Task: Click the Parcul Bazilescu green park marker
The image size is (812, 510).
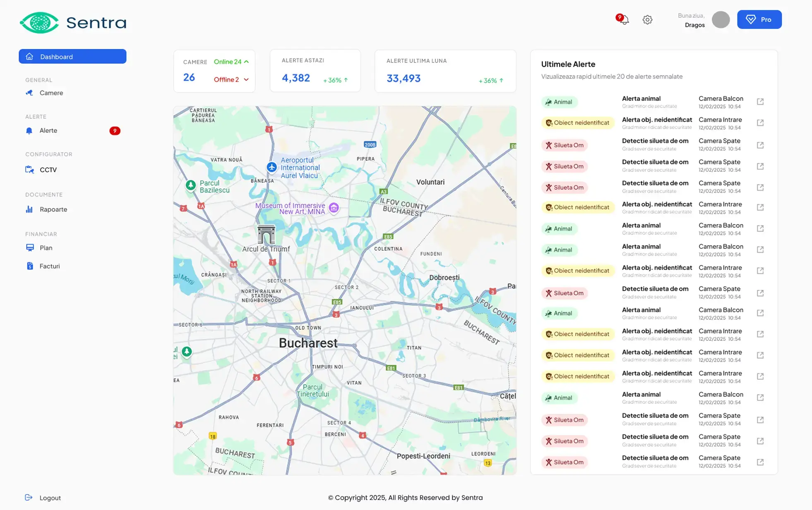Action: point(190,185)
